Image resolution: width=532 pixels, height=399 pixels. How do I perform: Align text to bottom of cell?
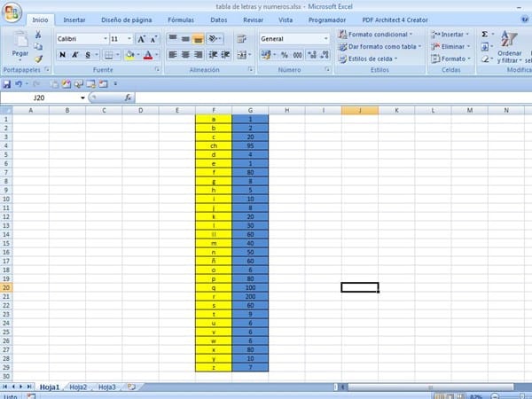pos(198,39)
